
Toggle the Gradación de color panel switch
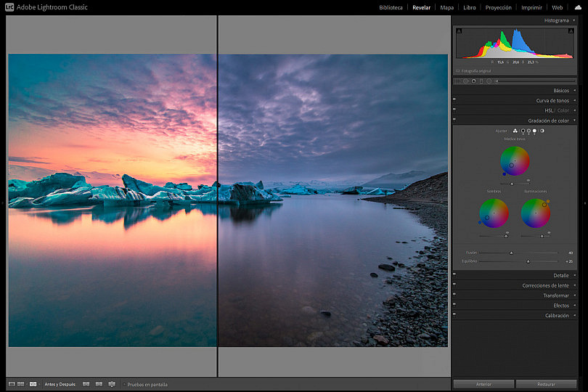coord(454,120)
